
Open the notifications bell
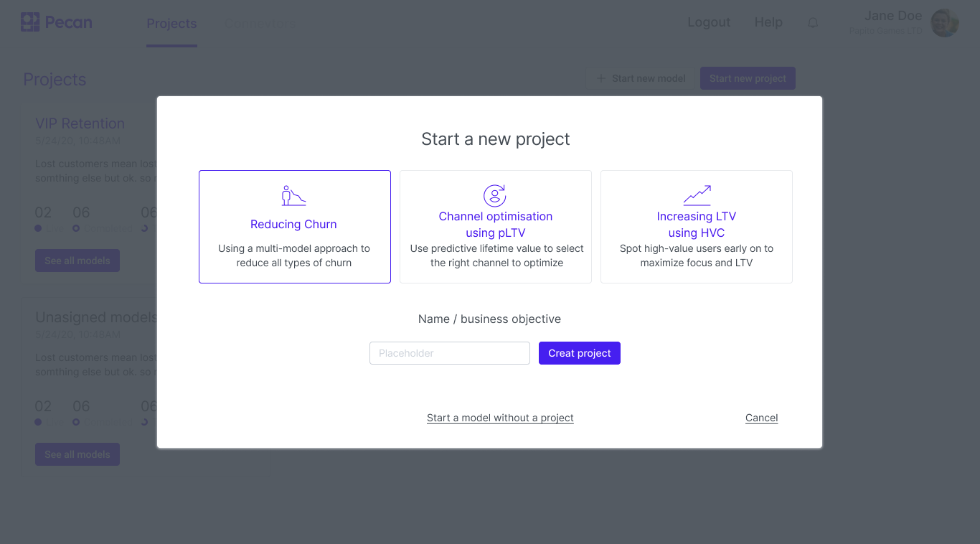coord(813,23)
